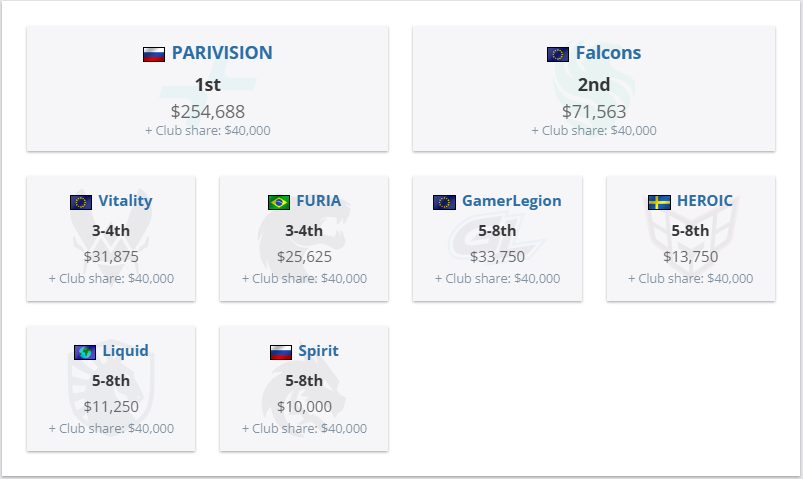This screenshot has width=803, height=479.
Task: Open the Spirit team page
Action: click(x=318, y=351)
